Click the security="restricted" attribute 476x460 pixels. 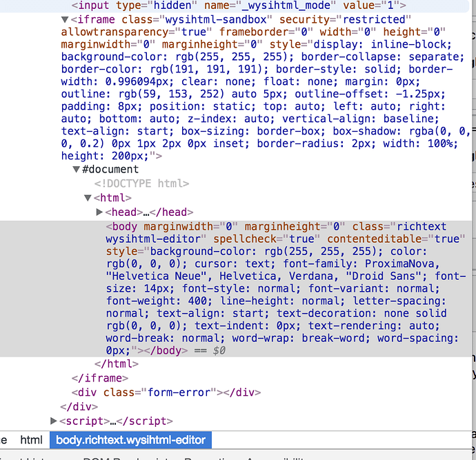coord(345,20)
